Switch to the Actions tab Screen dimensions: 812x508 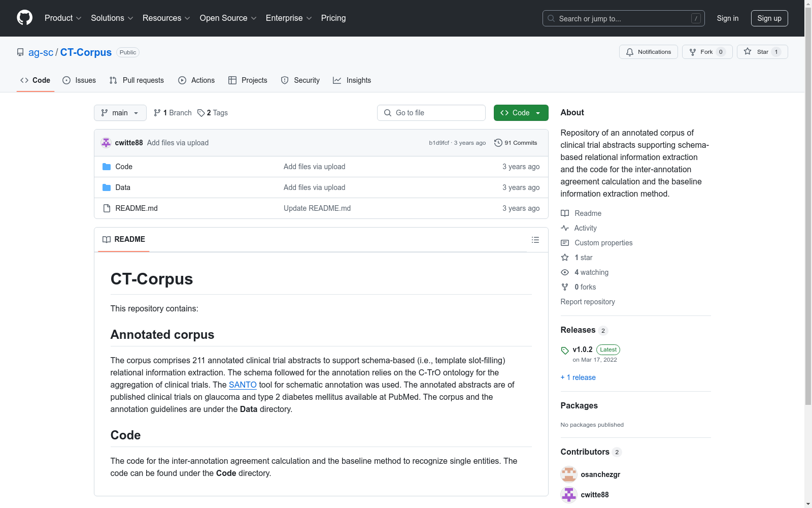tap(196, 80)
